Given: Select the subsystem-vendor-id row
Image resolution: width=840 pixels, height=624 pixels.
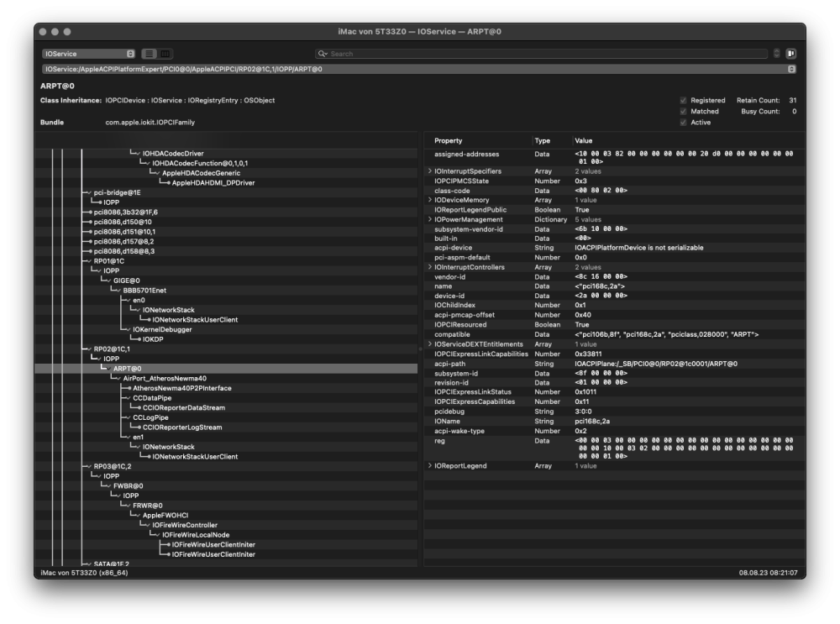Looking at the screenshot, I should (615, 229).
